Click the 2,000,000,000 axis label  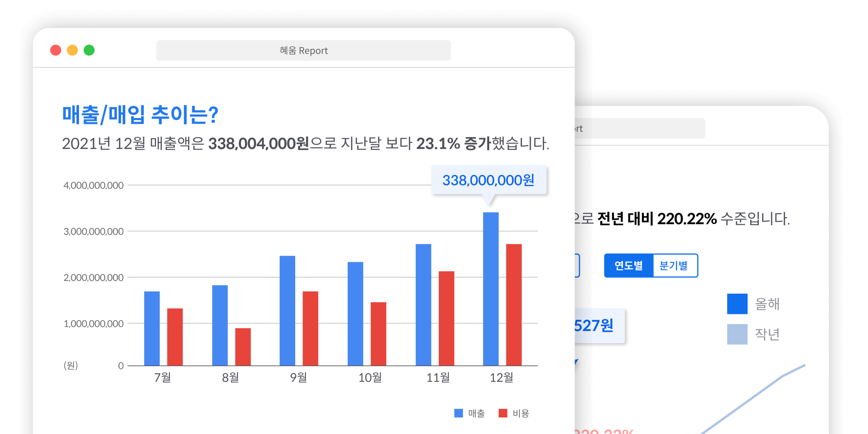click(x=93, y=278)
